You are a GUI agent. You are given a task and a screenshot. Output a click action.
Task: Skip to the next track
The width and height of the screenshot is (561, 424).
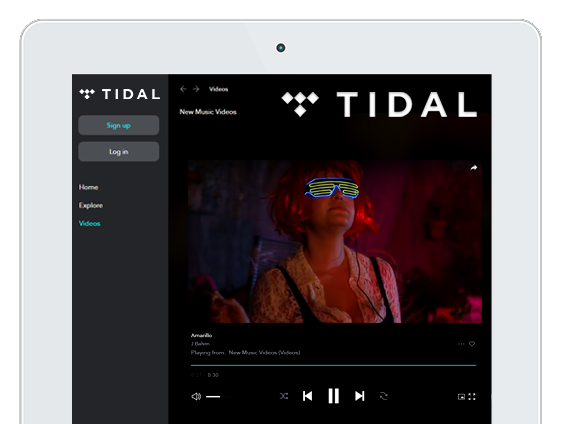pyautogui.click(x=360, y=396)
